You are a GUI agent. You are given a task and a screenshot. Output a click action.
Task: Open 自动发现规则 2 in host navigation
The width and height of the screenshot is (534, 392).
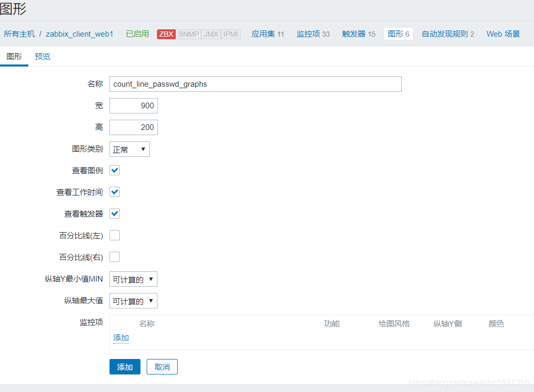point(448,34)
